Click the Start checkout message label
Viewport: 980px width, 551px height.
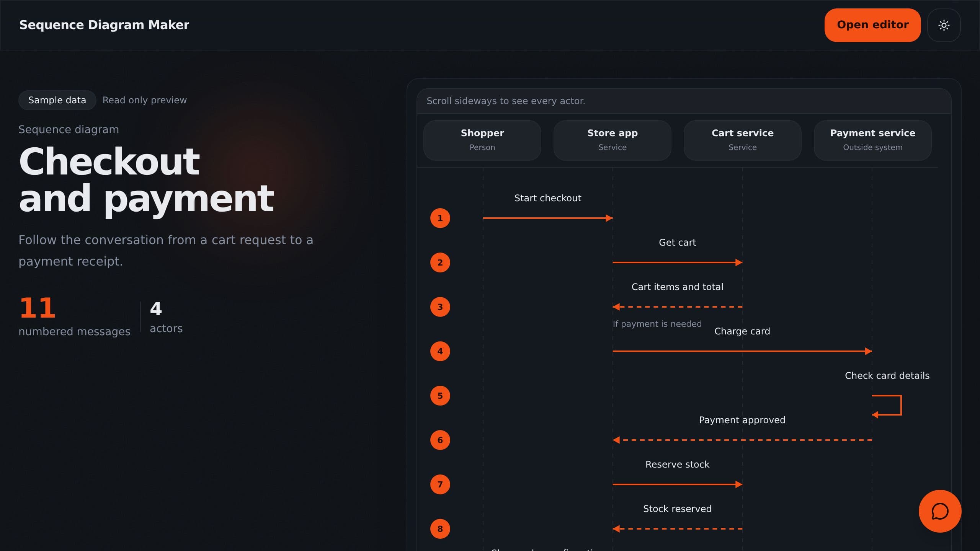pos(547,198)
